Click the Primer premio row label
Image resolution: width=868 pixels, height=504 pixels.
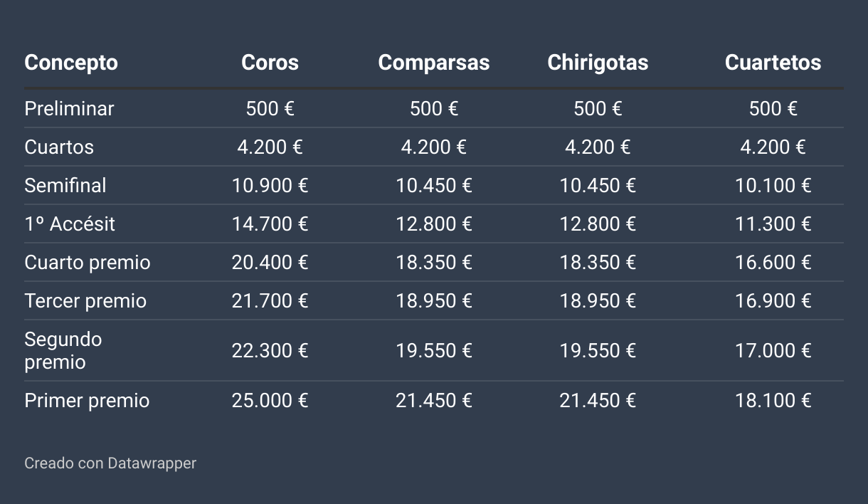[87, 401]
